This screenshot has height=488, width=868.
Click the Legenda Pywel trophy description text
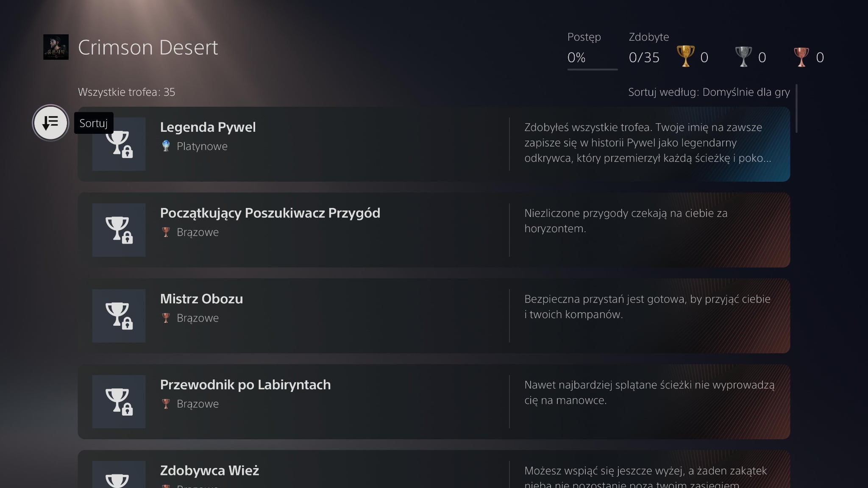[x=647, y=143]
